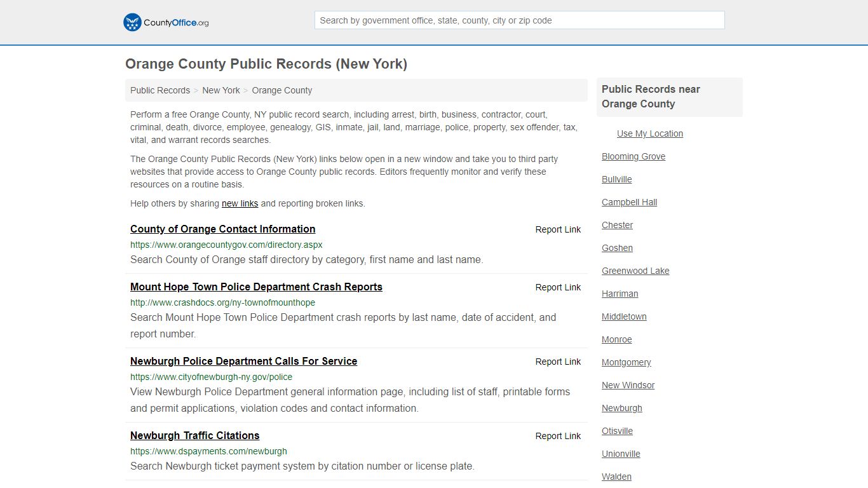Image resolution: width=868 pixels, height=488 pixels.
Task: Go to Goshen public records
Action: tap(617, 248)
